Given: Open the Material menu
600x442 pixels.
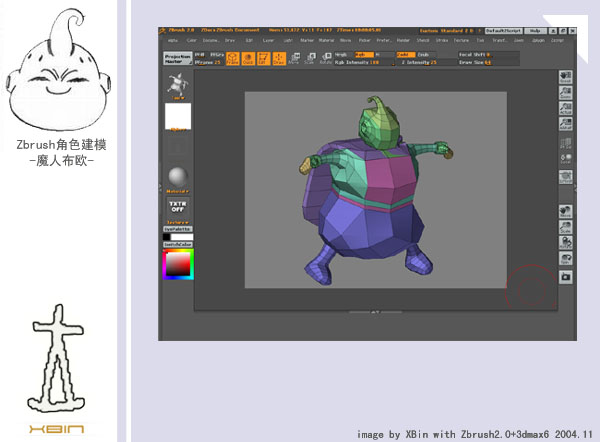Looking at the screenshot, I should click(326, 41).
